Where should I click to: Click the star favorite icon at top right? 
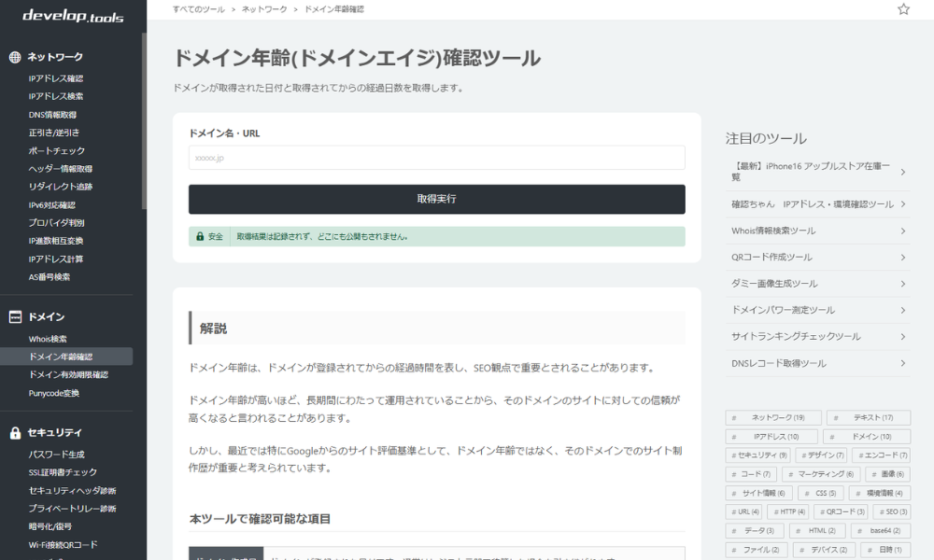(x=903, y=8)
